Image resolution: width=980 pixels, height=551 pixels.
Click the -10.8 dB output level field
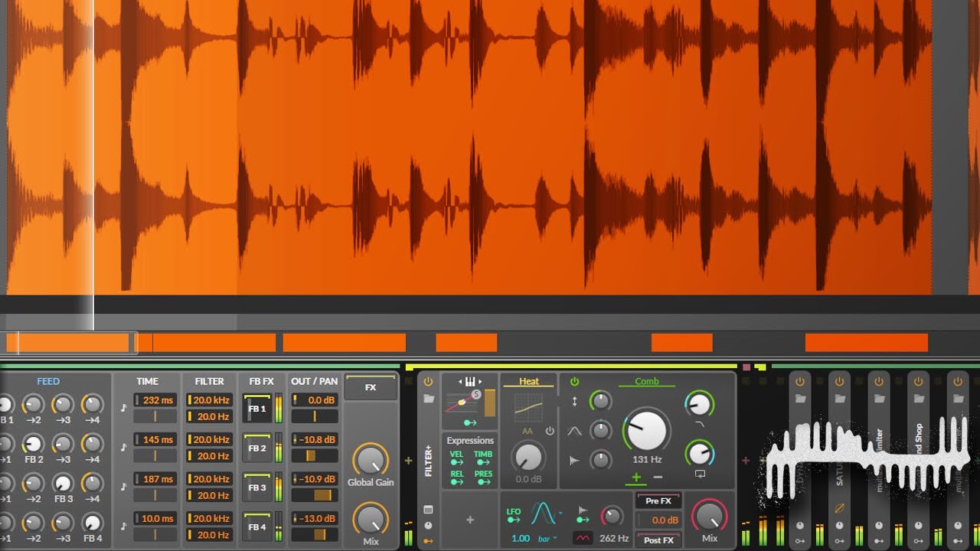tap(315, 439)
